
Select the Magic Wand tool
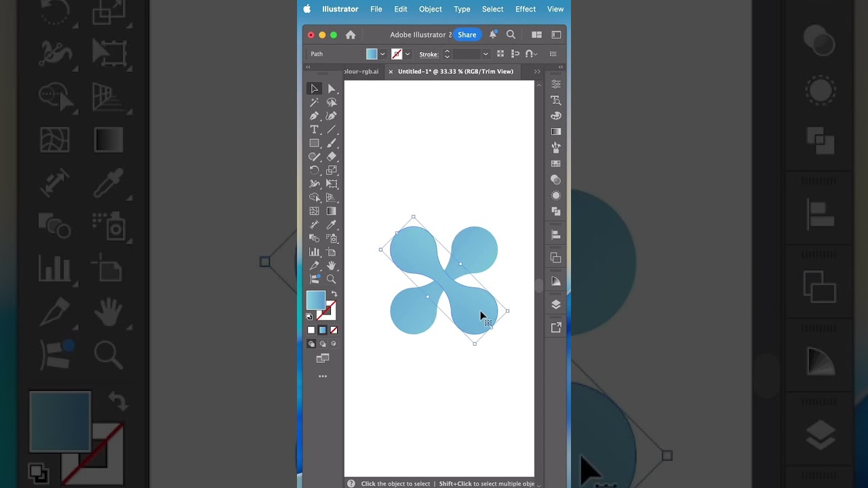click(x=314, y=102)
